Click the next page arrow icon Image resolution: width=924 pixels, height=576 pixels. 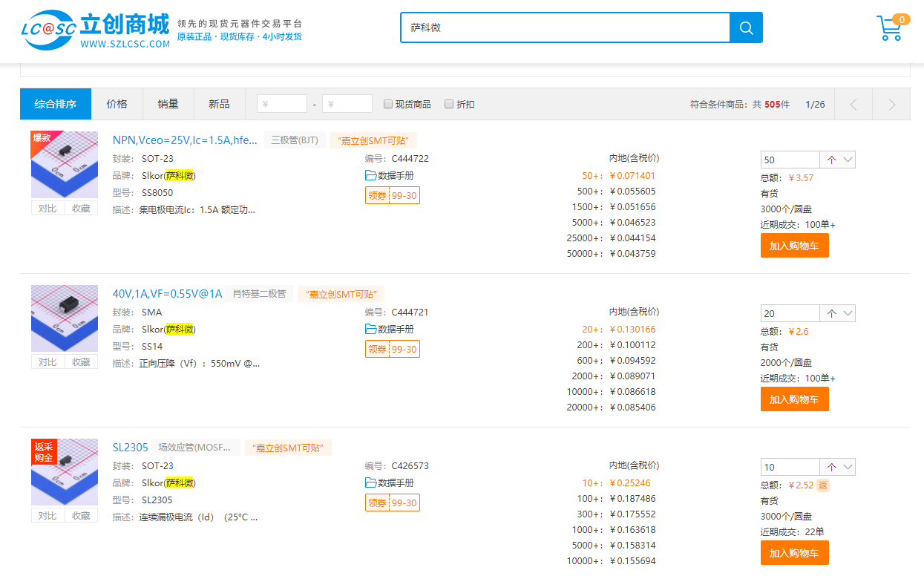tap(892, 104)
